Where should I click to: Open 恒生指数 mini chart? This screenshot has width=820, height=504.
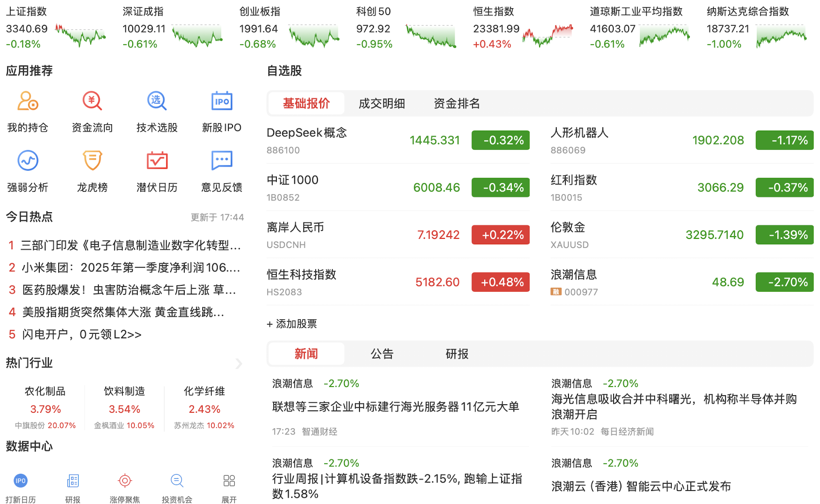548,35
